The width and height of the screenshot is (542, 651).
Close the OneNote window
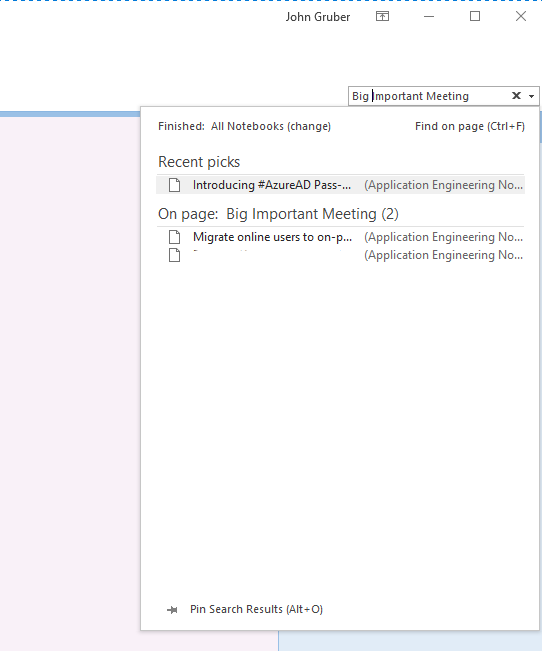point(520,16)
